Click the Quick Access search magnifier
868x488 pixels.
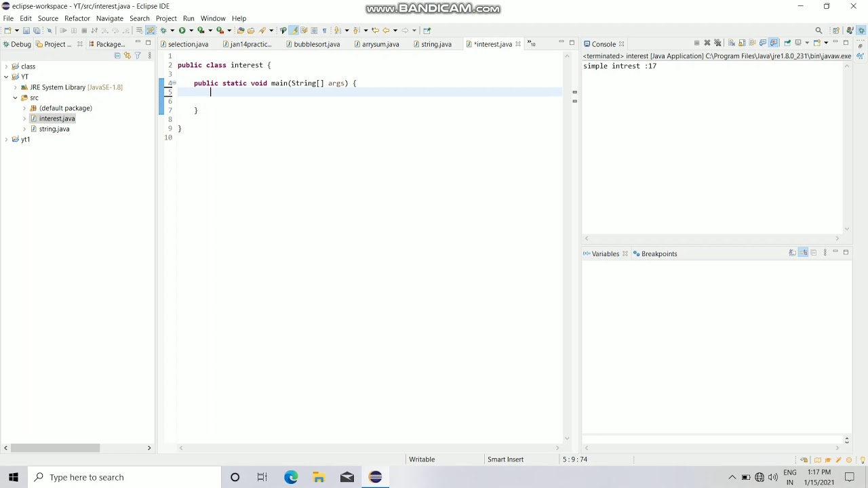pyautogui.click(x=818, y=30)
